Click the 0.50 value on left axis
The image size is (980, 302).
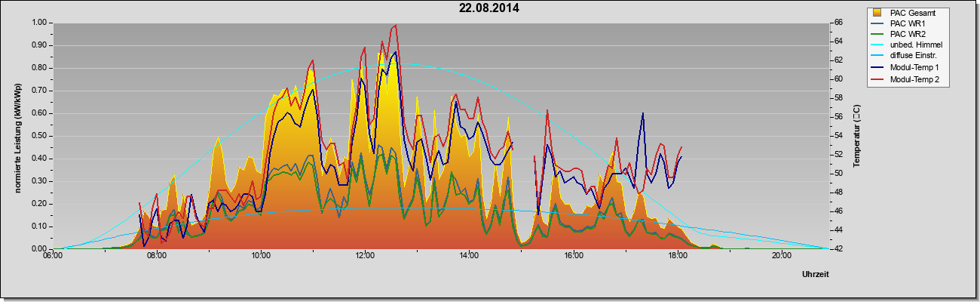coord(39,136)
